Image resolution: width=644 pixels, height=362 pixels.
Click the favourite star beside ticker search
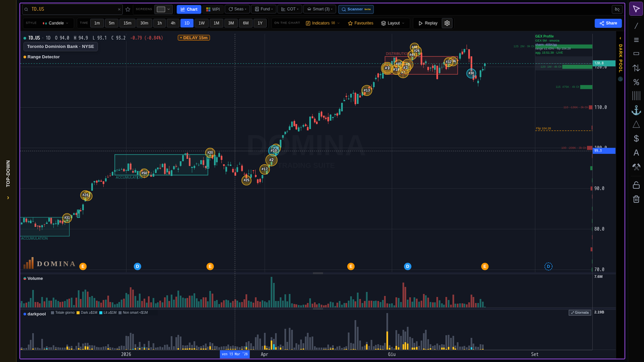pyautogui.click(x=128, y=9)
